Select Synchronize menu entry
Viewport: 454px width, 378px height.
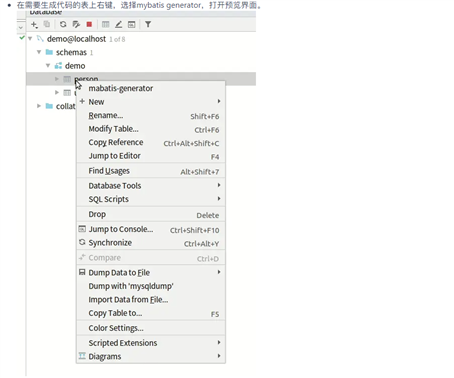151,243
